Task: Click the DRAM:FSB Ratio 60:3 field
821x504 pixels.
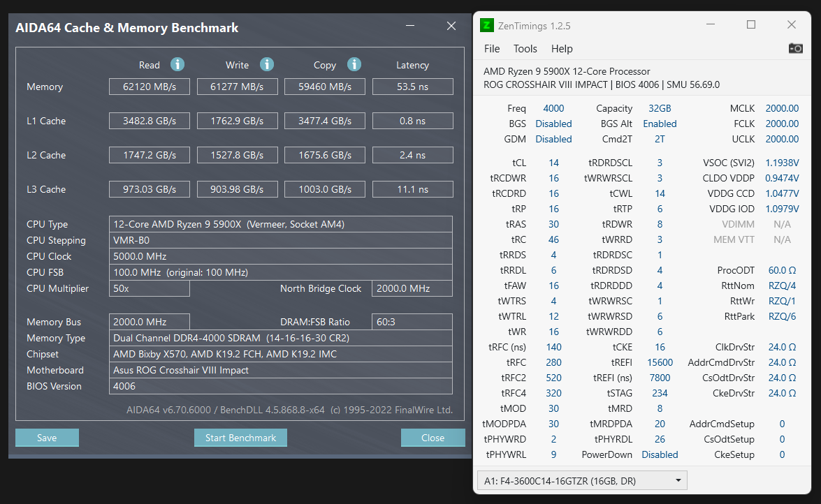Action: coord(412,322)
